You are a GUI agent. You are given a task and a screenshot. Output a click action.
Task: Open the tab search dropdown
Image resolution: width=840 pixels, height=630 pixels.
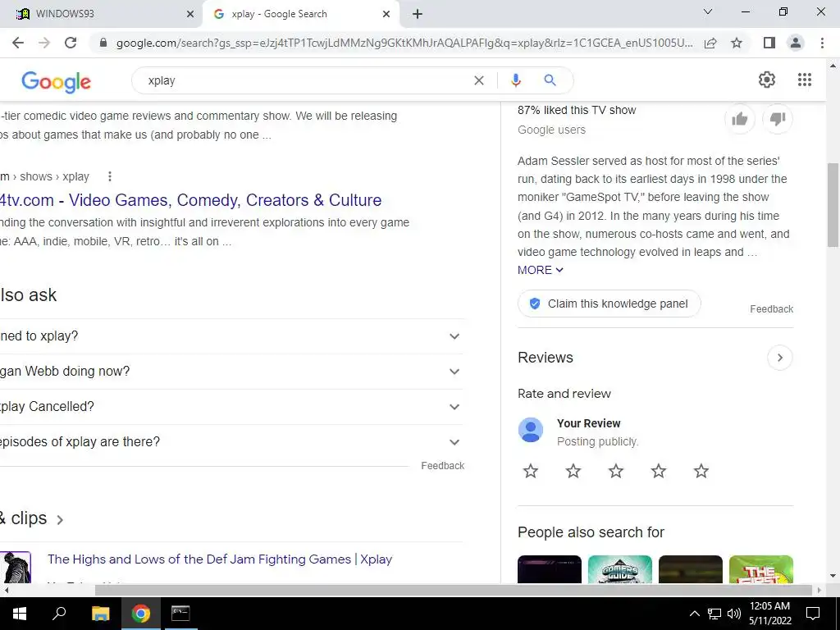click(708, 11)
